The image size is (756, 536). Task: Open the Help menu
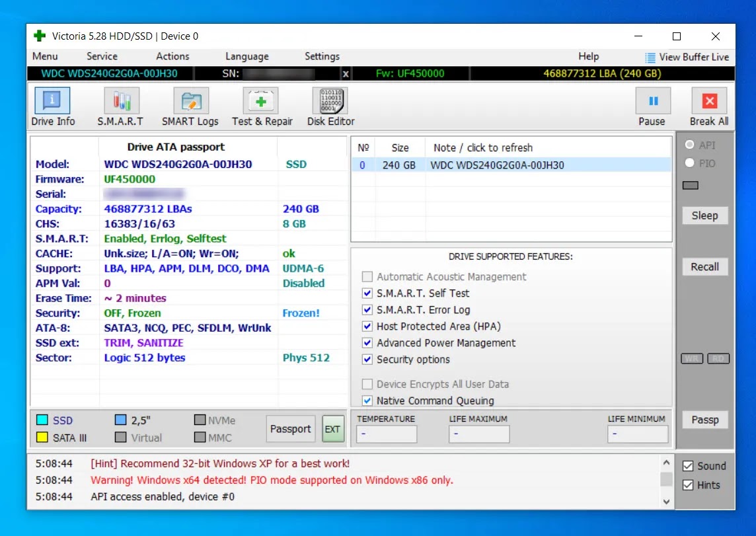[x=588, y=56]
